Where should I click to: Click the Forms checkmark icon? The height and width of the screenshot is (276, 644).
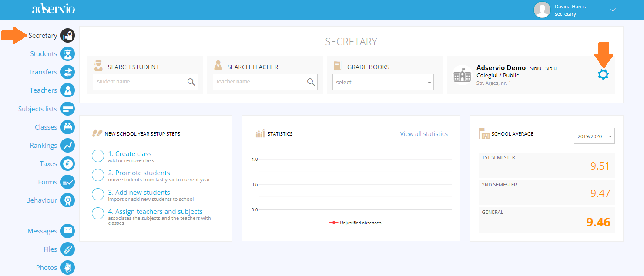pos(67,182)
